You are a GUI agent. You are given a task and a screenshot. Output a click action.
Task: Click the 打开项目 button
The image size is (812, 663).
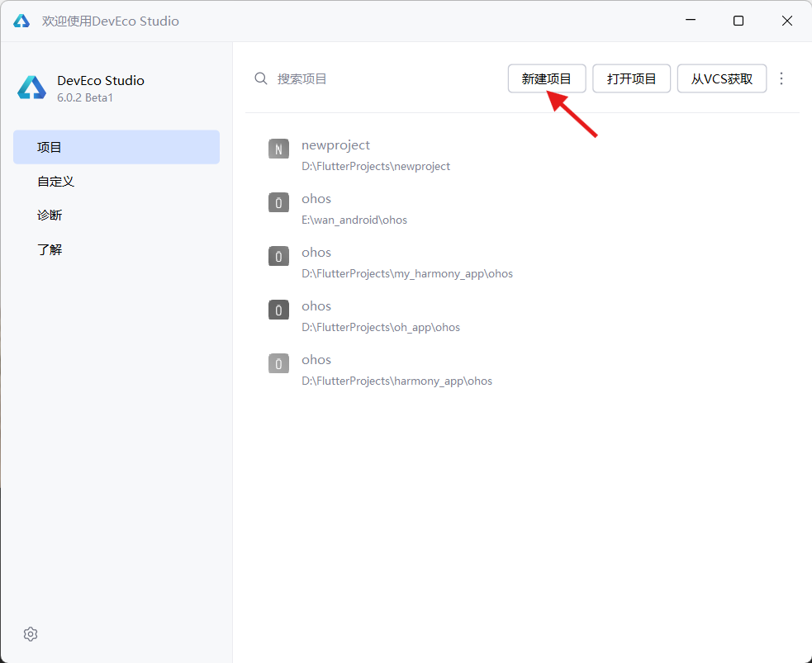[x=631, y=78]
